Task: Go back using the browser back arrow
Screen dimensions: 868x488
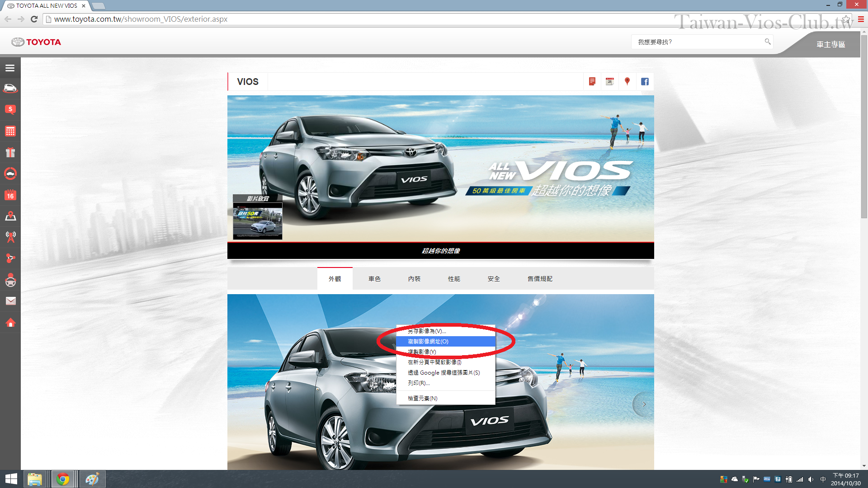Action: click(8, 19)
